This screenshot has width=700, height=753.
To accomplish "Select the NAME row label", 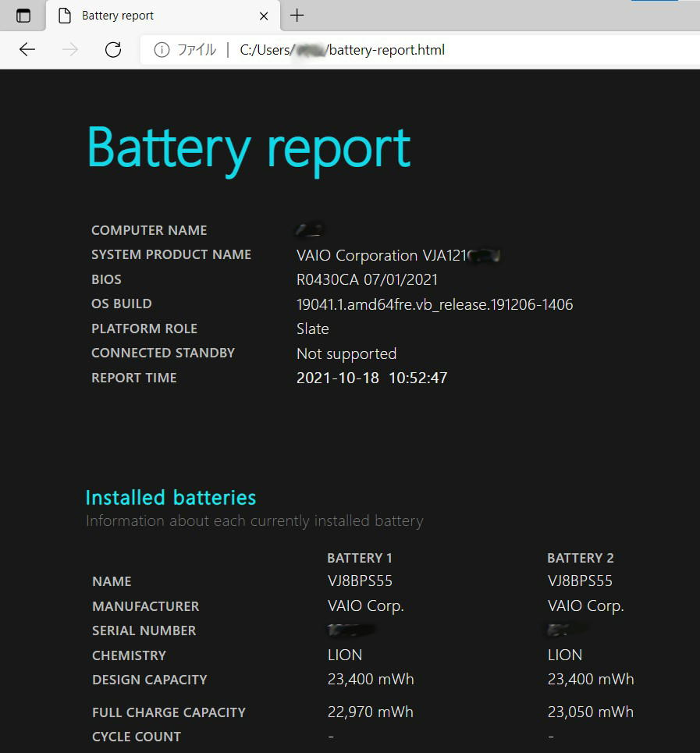I will 112,581.
